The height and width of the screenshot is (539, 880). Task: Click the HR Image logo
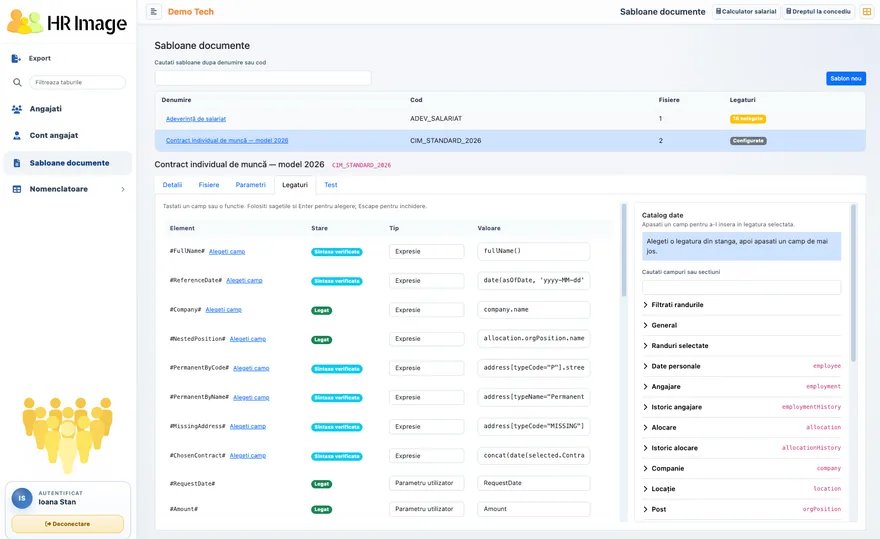(x=67, y=22)
